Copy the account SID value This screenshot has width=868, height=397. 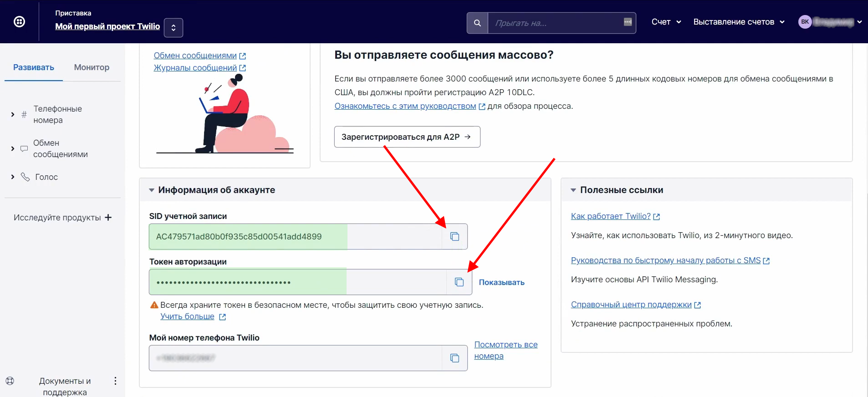pos(454,237)
